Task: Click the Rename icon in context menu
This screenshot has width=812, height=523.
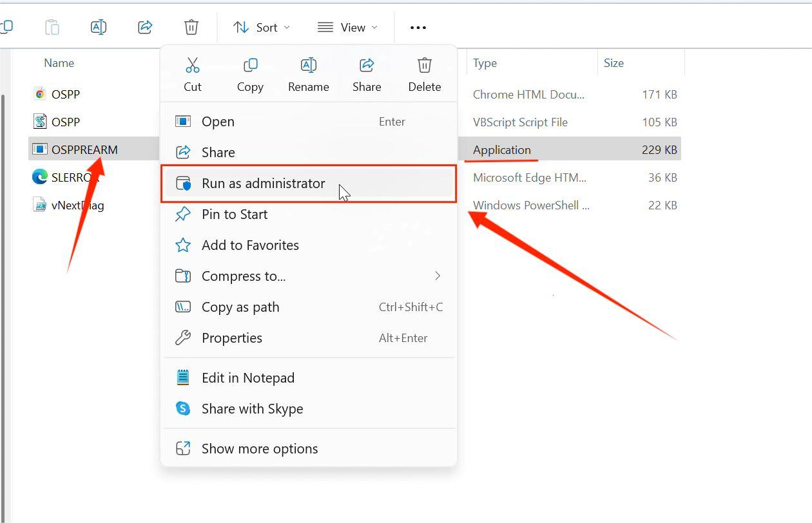Action: (x=308, y=65)
